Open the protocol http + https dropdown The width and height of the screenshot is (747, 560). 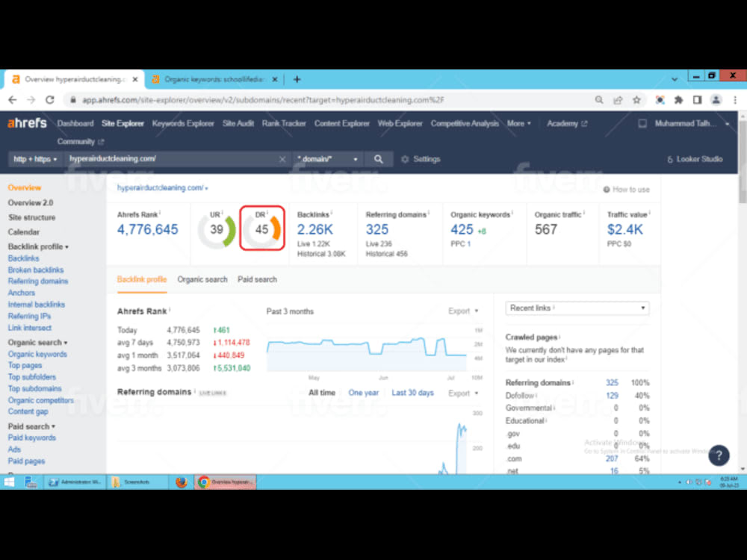click(35, 159)
